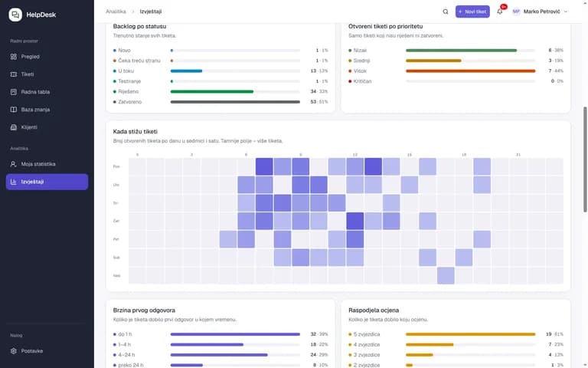Screen dimensions: 588x368
Task: Select the '4 zvjezdice' rating label
Action: [367, 344]
